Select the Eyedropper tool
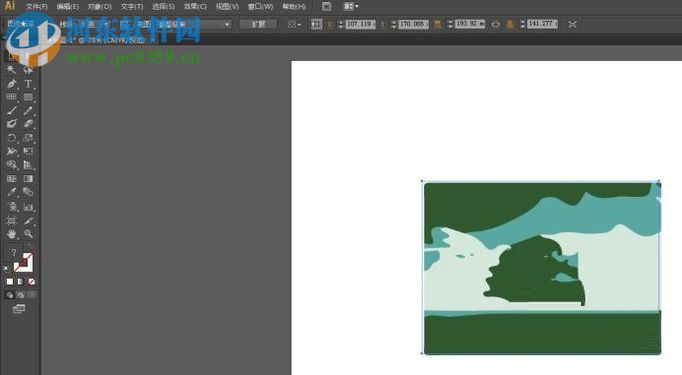Image resolution: width=682 pixels, height=375 pixels. (11, 192)
